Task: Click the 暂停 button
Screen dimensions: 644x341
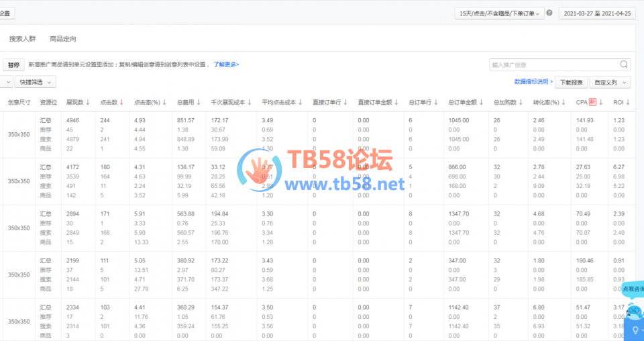Action: coord(13,65)
